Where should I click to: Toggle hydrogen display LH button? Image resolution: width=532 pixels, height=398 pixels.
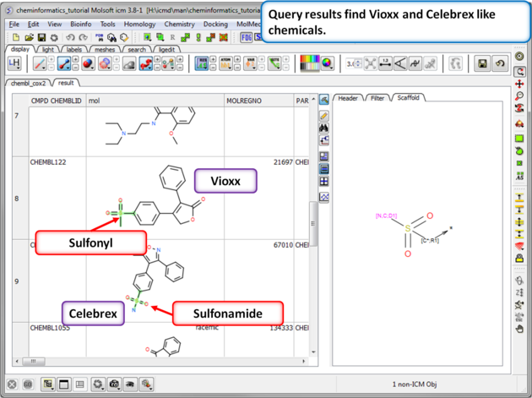pos(14,63)
